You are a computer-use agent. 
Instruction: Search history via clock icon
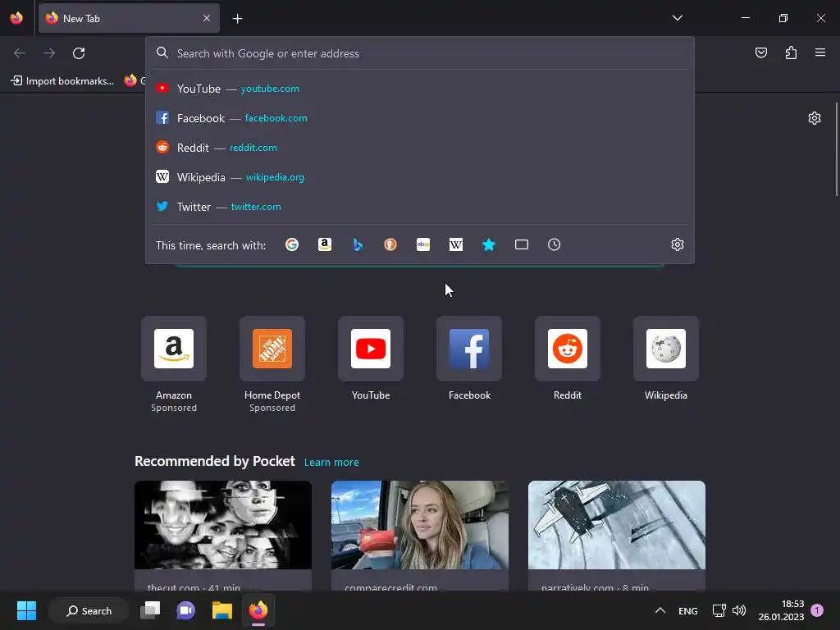[555, 244]
